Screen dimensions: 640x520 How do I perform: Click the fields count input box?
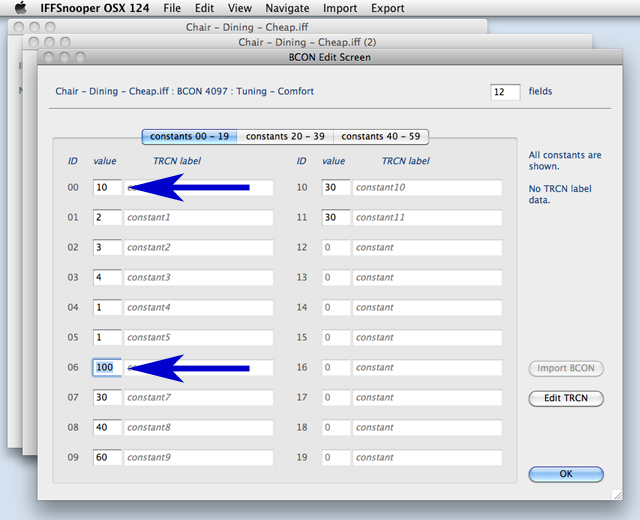click(505, 91)
